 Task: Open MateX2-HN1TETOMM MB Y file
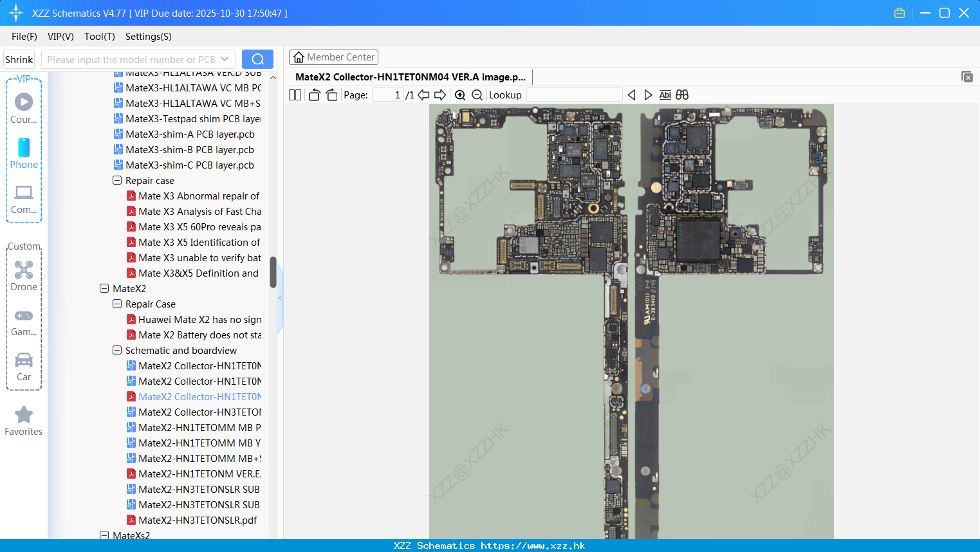tap(194, 443)
